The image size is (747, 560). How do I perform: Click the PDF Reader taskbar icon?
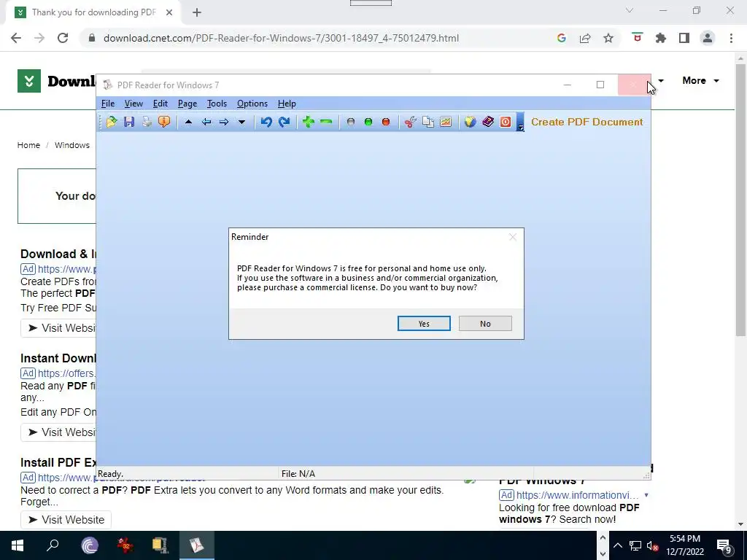tap(197, 545)
